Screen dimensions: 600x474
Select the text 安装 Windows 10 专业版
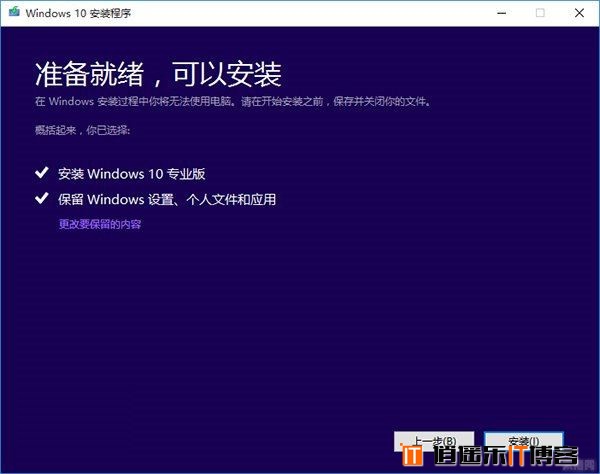[x=132, y=174]
